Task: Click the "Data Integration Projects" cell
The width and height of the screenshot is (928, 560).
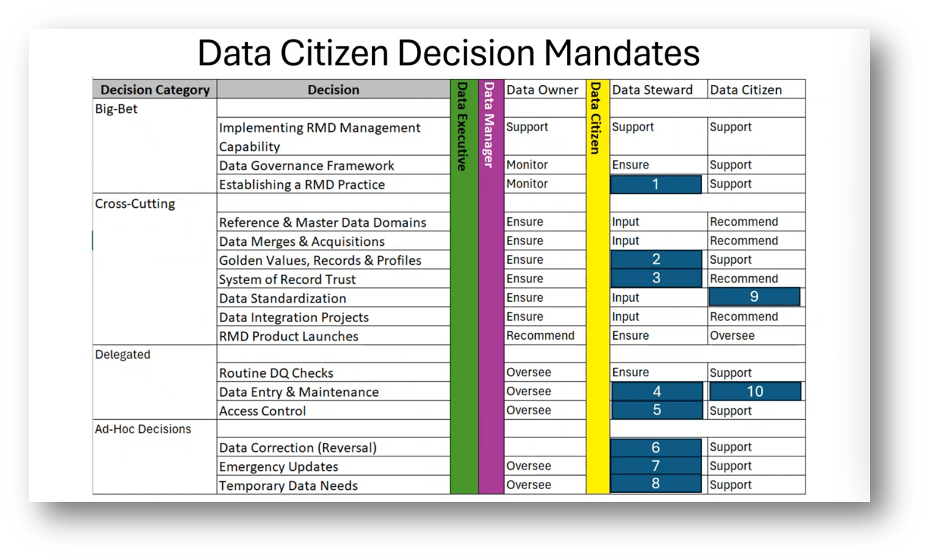Action: pos(333,317)
